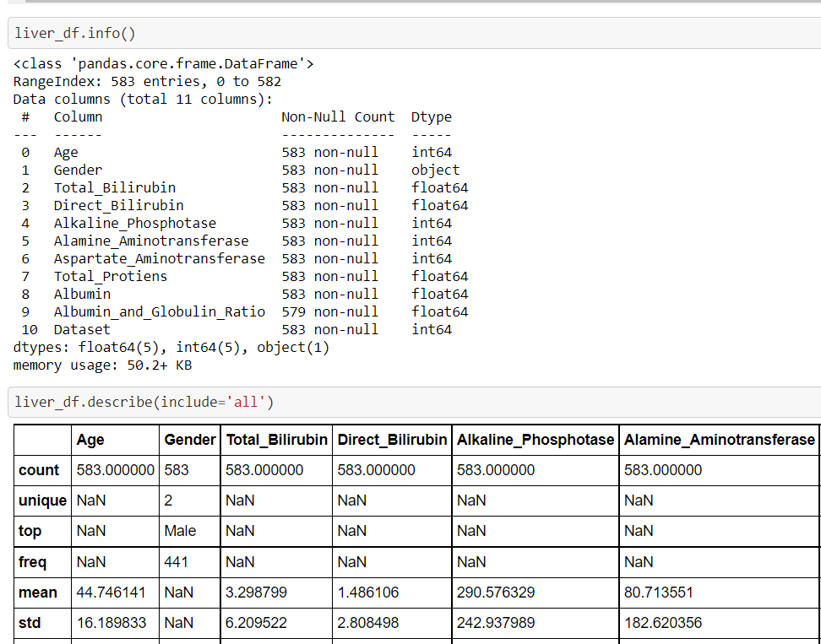Image resolution: width=821 pixels, height=644 pixels.
Task: Select the Alamine_Aminotransferase column header
Action: [x=720, y=440]
